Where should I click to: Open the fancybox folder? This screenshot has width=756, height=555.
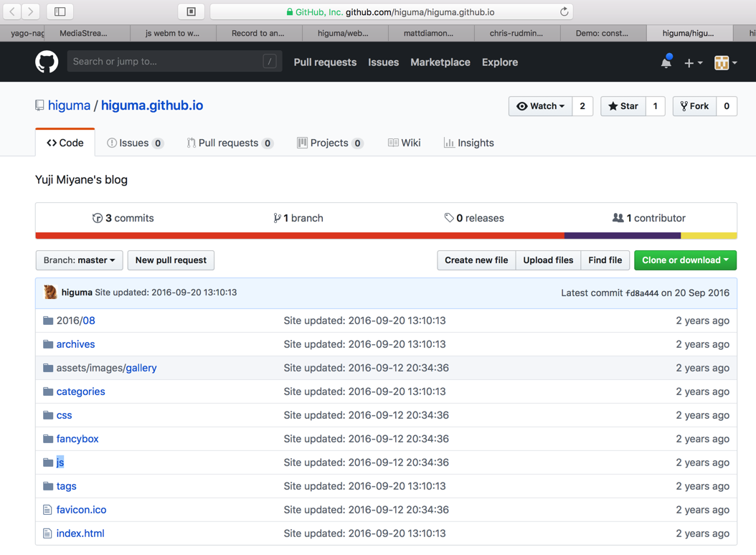[77, 439]
